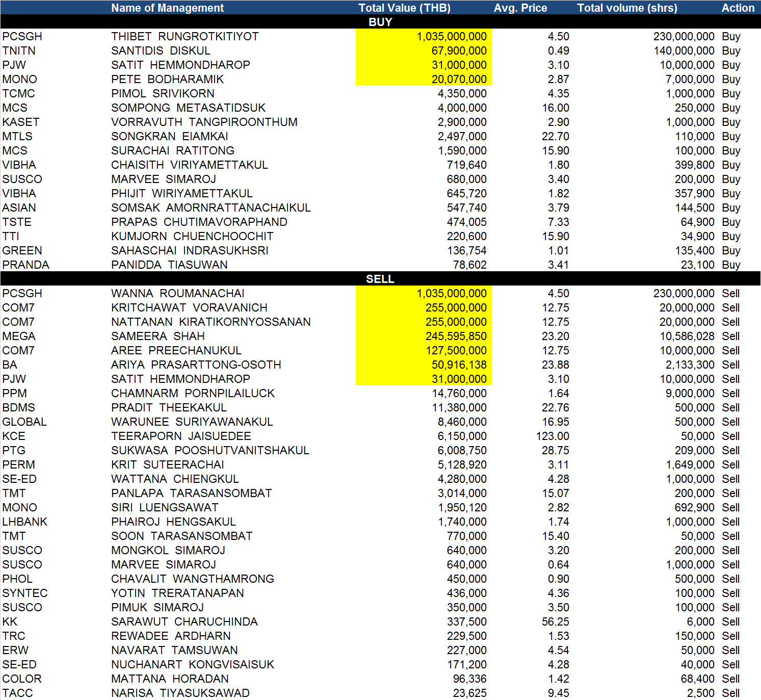Click value 23,625 in TACC row

pyautogui.click(x=470, y=693)
